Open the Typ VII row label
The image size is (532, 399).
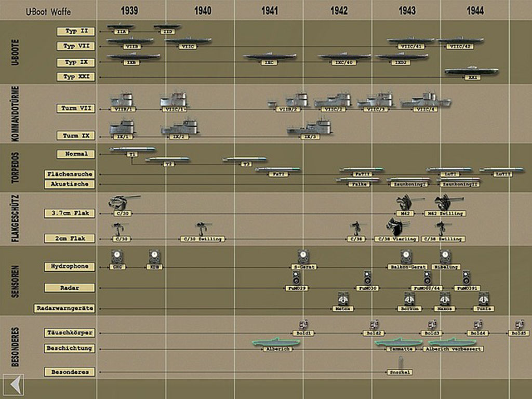tap(76, 46)
